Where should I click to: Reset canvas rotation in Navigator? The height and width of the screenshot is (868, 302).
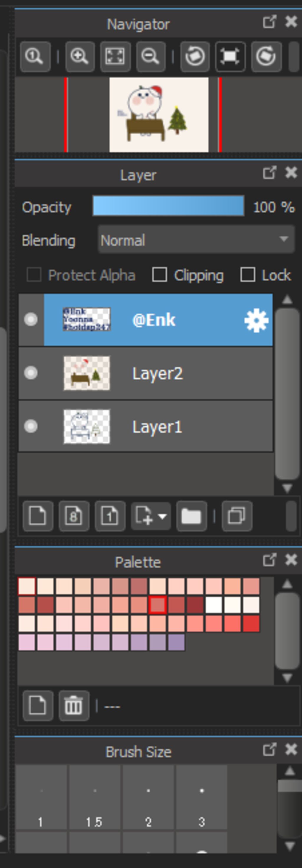[230, 56]
